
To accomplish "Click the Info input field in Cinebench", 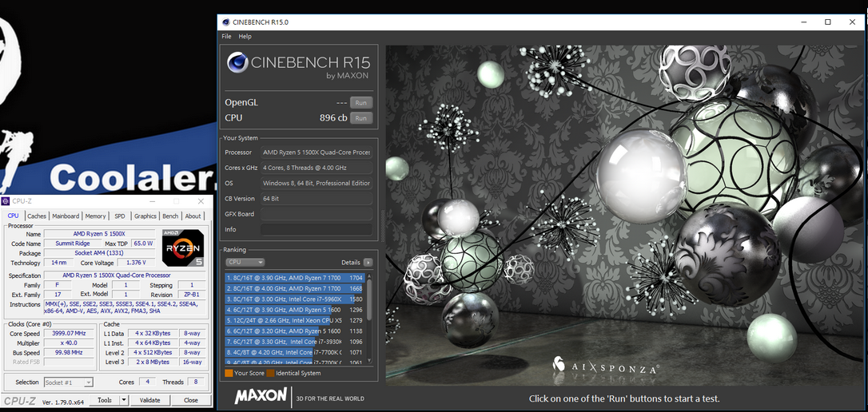I will tap(316, 229).
